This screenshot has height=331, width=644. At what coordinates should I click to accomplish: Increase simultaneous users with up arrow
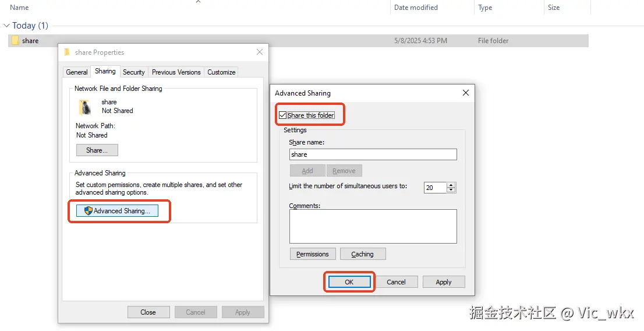(x=452, y=185)
